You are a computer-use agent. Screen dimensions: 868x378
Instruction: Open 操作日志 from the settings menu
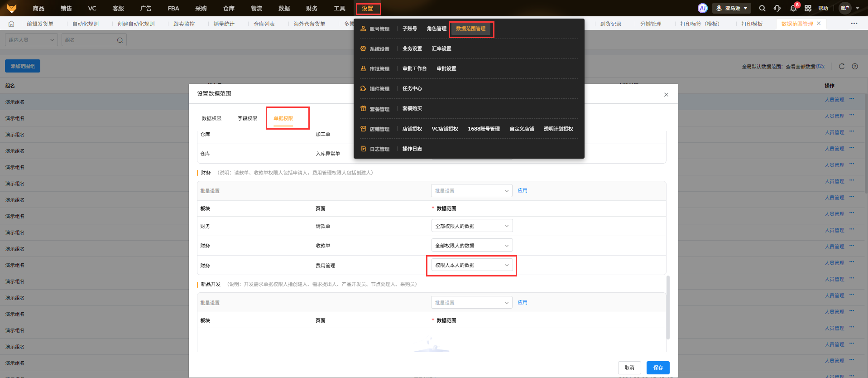pos(412,149)
